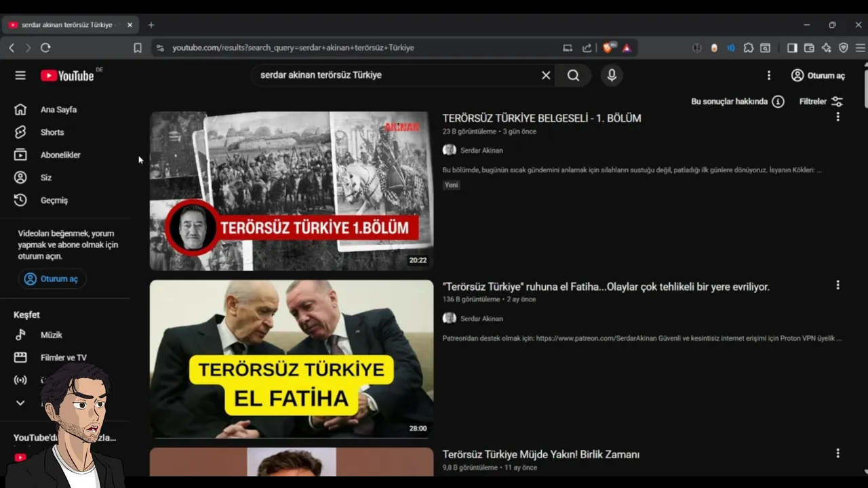Go forward with browser forward arrow
This screenshot has width=868, height=488.
[28, 47]
